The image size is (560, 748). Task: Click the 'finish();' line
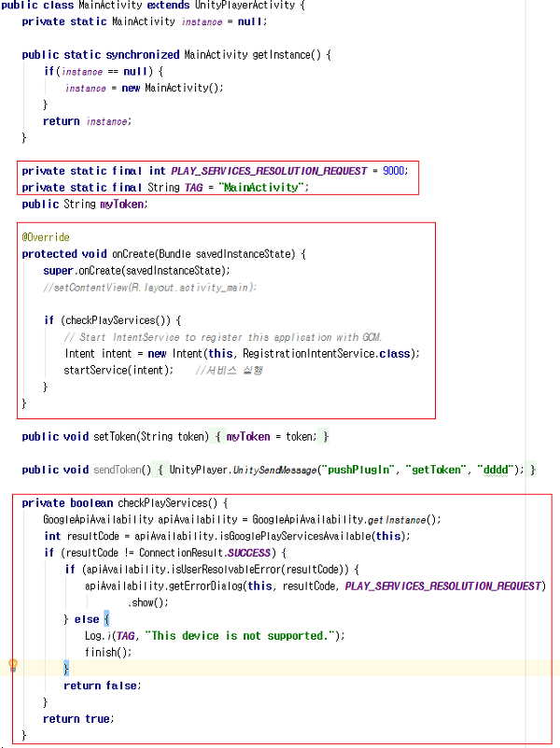point(108,652)
